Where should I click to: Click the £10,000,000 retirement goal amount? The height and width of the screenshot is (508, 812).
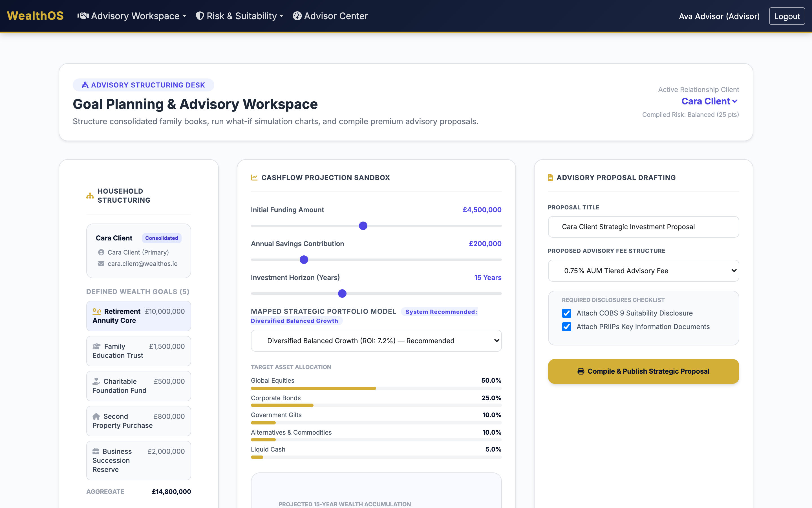click(x=165, y=312)
